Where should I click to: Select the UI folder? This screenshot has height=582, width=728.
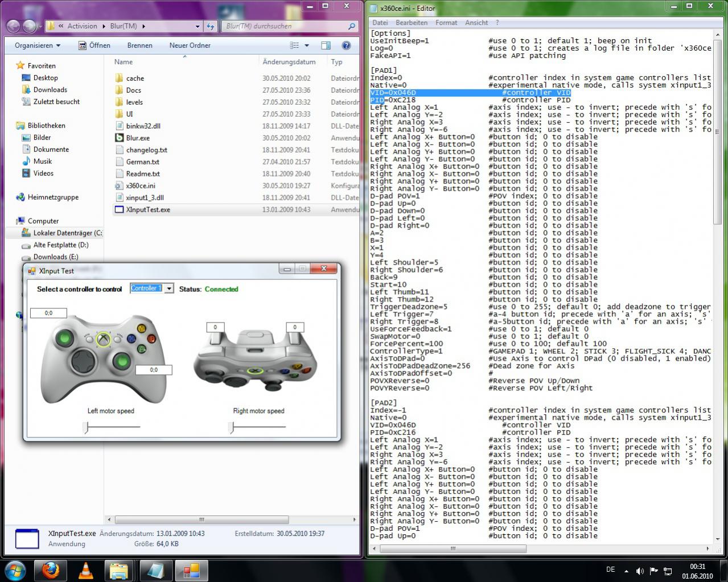(129, 114)
